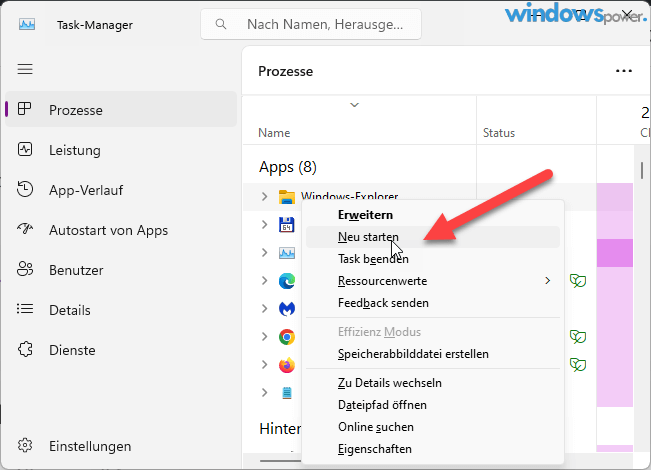Click the Task-Manager app icon in title bar
The image size is (651, 470).
tap(27, 24)
